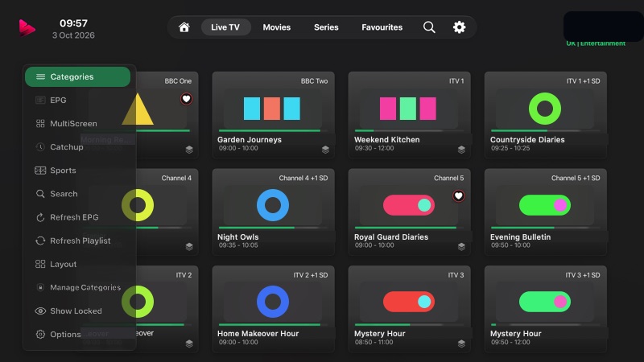Click the 'Night Owls' programme title
The width and height of the screenshot is (644, 362).
pos(237,237)
